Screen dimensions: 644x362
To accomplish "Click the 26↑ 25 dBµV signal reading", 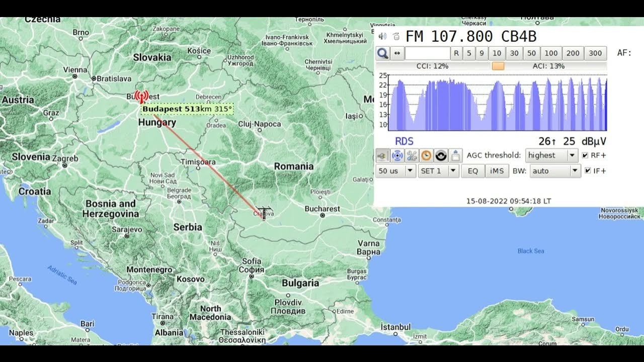I will pyautogui.click(x=572, y=142).
